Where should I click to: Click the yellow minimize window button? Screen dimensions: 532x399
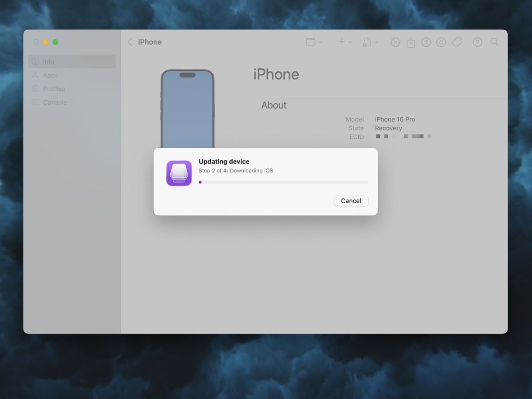pyautogui.click(x=46, y=42)
